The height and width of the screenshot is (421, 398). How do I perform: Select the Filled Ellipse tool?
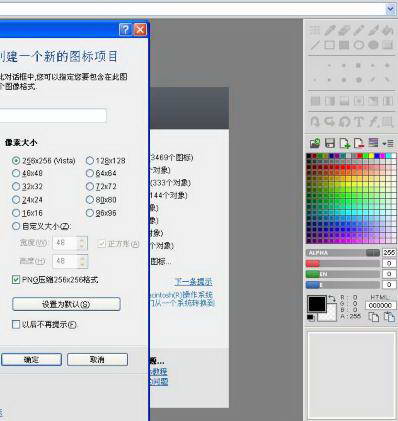tap(373, 45)
